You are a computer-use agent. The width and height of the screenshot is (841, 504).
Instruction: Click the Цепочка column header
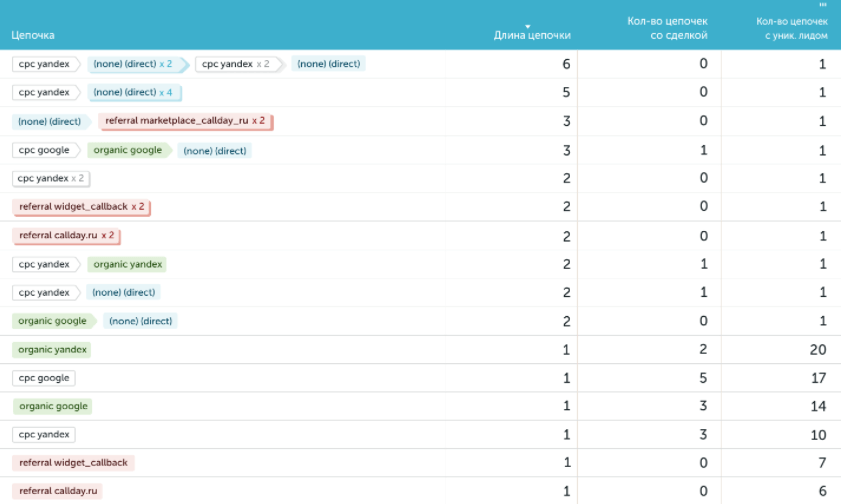tap(33, 35)
